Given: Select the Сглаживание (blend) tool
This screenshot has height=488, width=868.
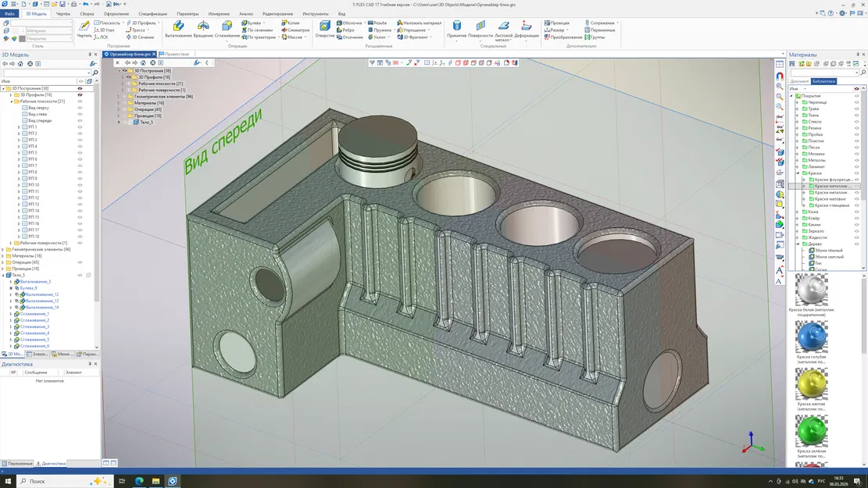Looking at the screenshot, I should click(226, 26).
